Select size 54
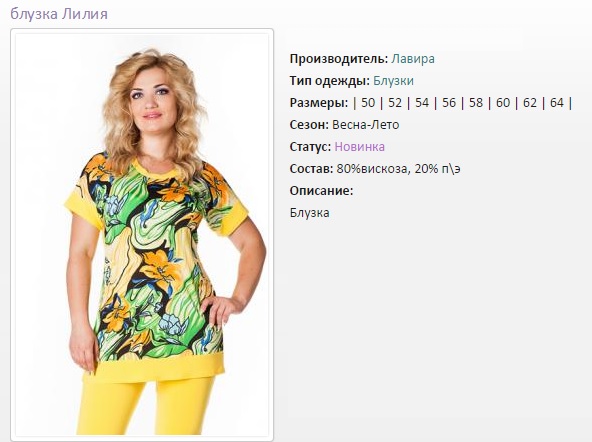592x442 pixels. 422,103
